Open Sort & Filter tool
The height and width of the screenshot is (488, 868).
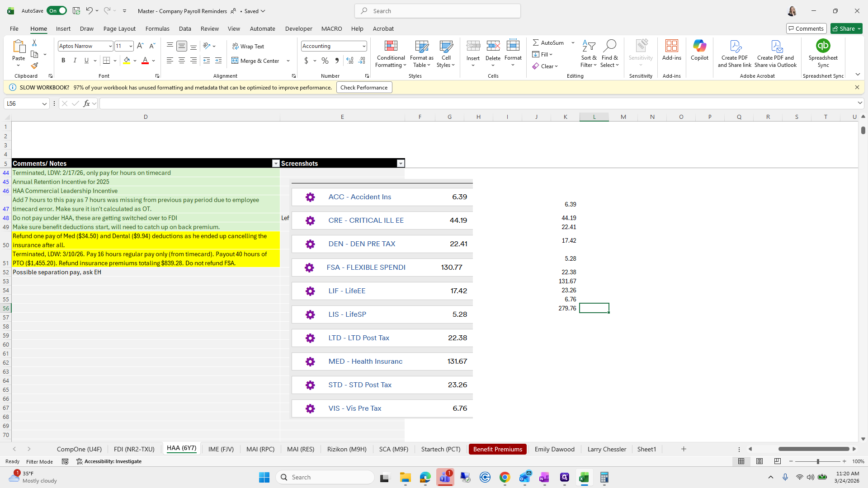coord(589,54)
